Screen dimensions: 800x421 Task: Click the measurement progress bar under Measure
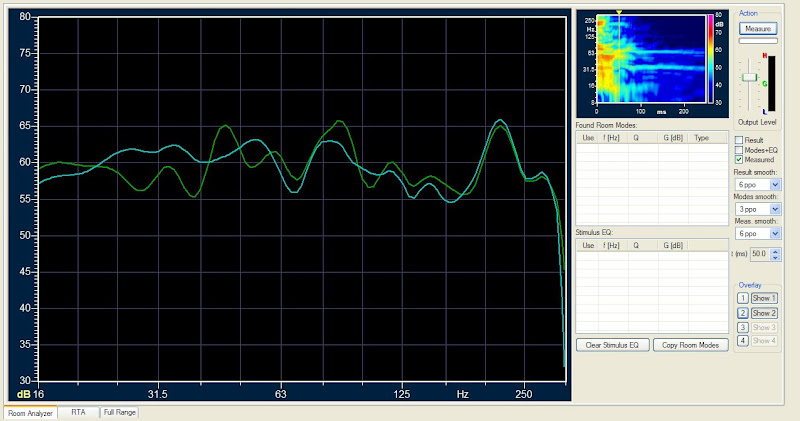[758, 41]
